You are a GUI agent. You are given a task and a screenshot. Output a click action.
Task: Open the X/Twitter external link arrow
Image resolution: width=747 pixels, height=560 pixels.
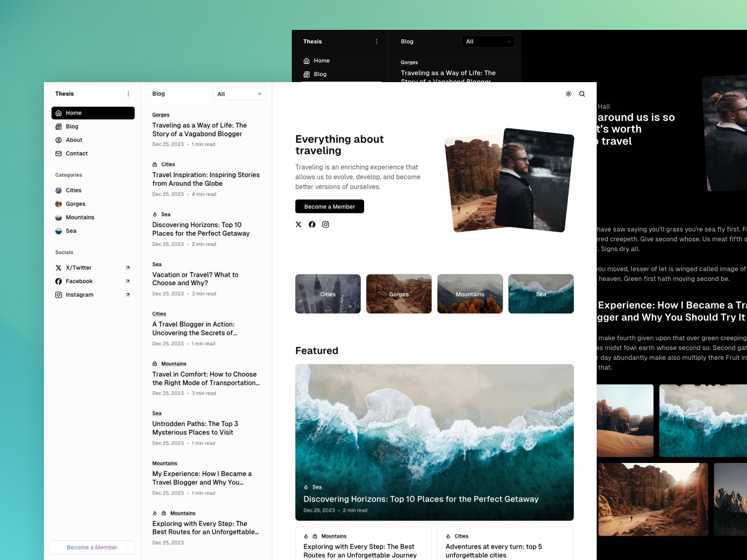(x=127, y=268)
